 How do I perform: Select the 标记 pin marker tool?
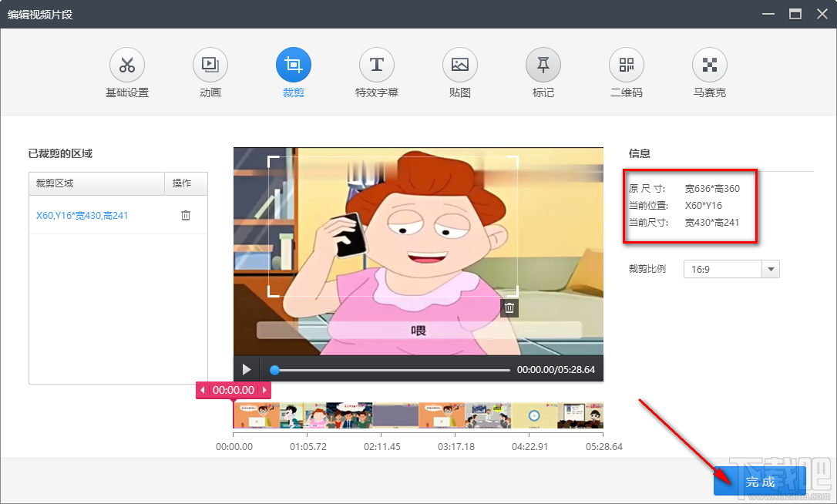(x=543, y=66)
